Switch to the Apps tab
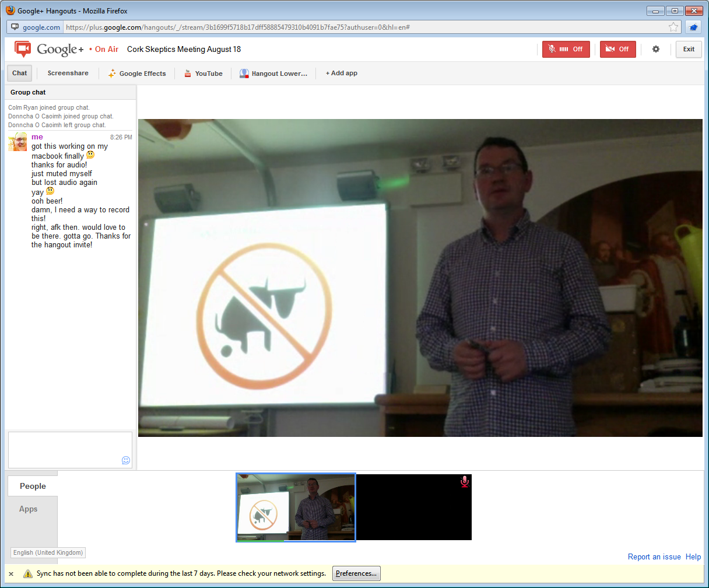This screenshot has width=709, height=588. pos(29,509)
